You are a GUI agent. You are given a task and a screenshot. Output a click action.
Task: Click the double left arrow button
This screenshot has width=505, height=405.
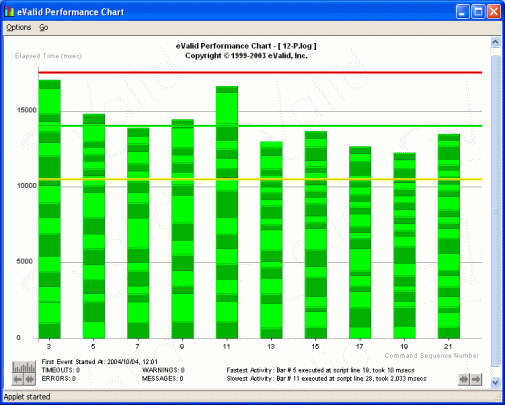click(x=30, y=379)
